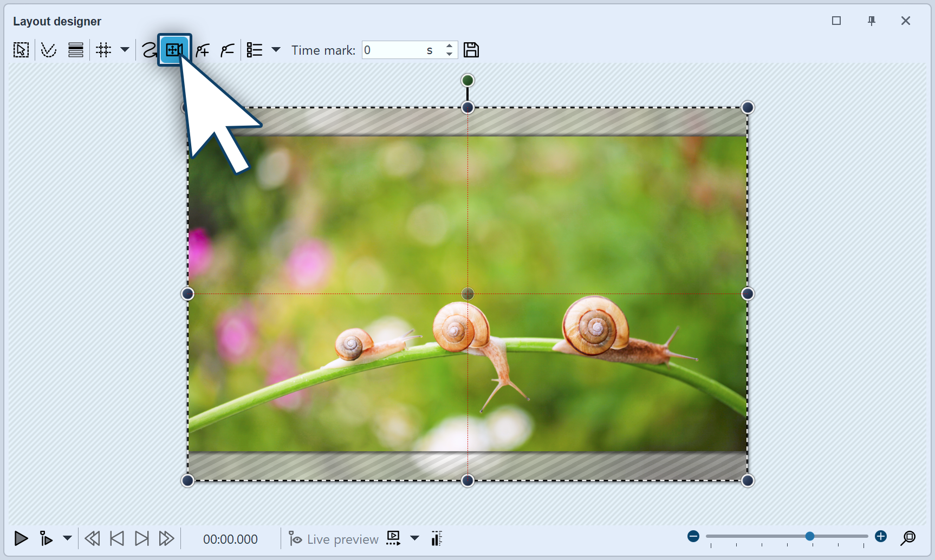This screenshot has height=560, width=935.
Task: Open the grid options dropdown
Action: point(125,50)
